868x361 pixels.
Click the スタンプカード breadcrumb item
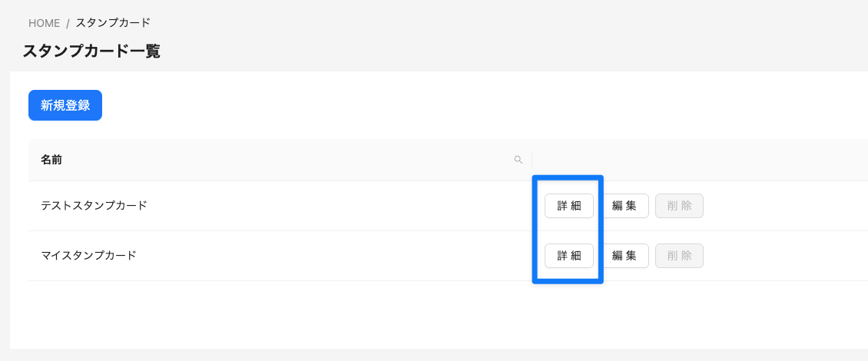click(113, 23)
